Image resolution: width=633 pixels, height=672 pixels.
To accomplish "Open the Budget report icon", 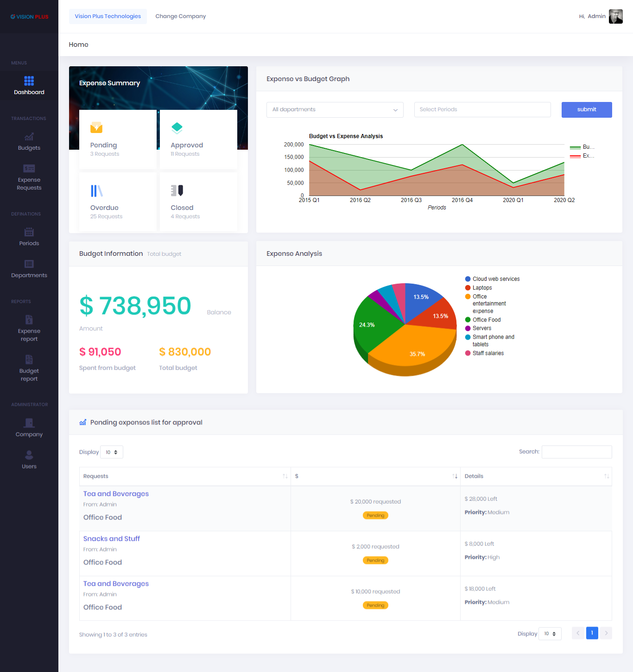I will (29, 359).
